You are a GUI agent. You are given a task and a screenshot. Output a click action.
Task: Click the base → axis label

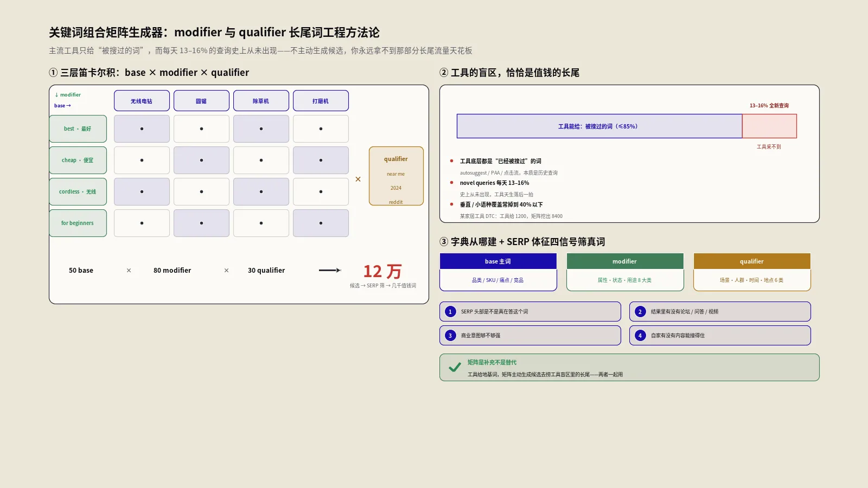(62, 106)
